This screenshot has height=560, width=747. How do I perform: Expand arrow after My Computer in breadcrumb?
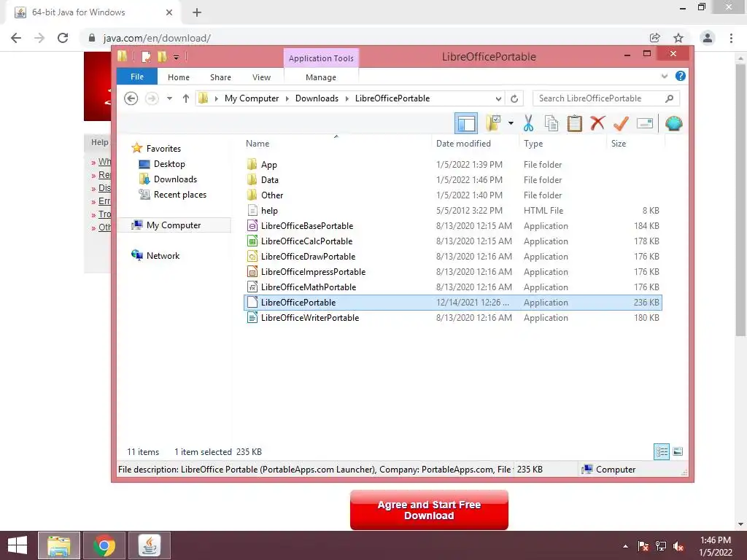287,98
